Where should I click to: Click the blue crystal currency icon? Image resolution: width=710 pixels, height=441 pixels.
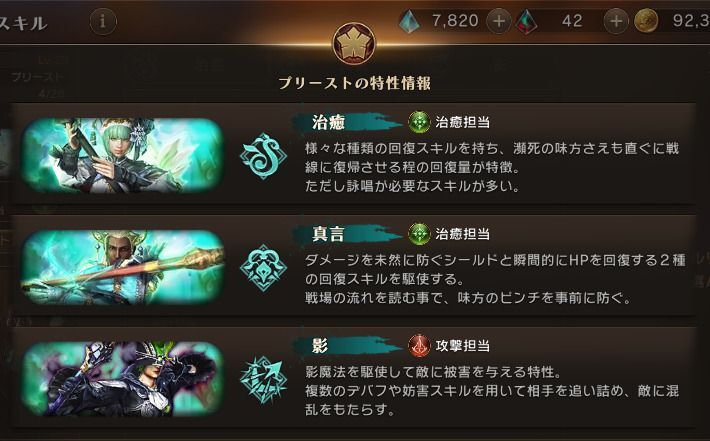point(410,21)
